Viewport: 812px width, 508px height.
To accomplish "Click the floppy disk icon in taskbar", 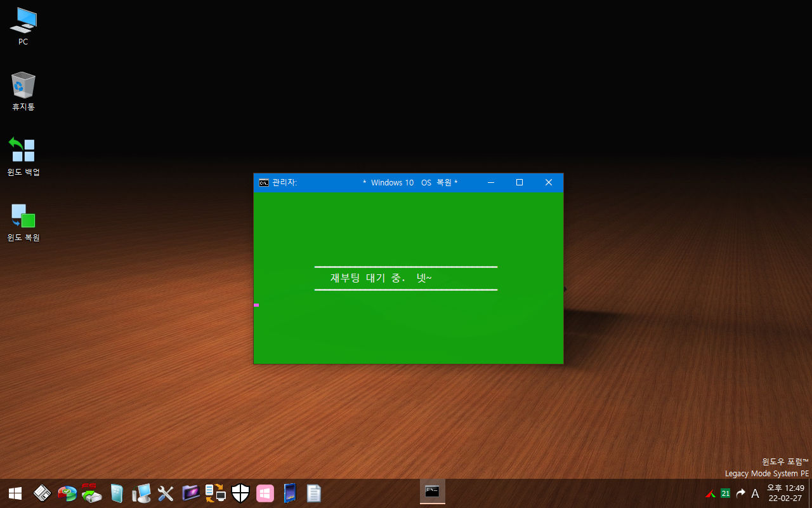I will point(43,493).
